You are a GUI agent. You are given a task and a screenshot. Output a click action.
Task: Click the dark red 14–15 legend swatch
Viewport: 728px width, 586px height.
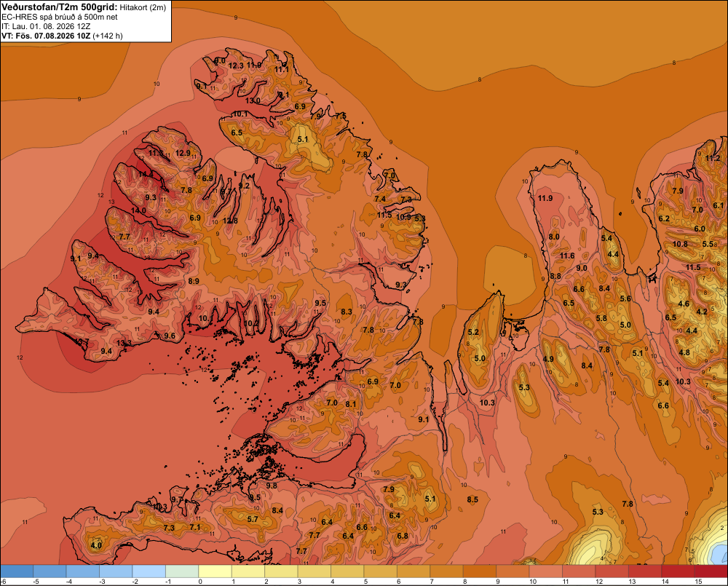pos(678,571)
